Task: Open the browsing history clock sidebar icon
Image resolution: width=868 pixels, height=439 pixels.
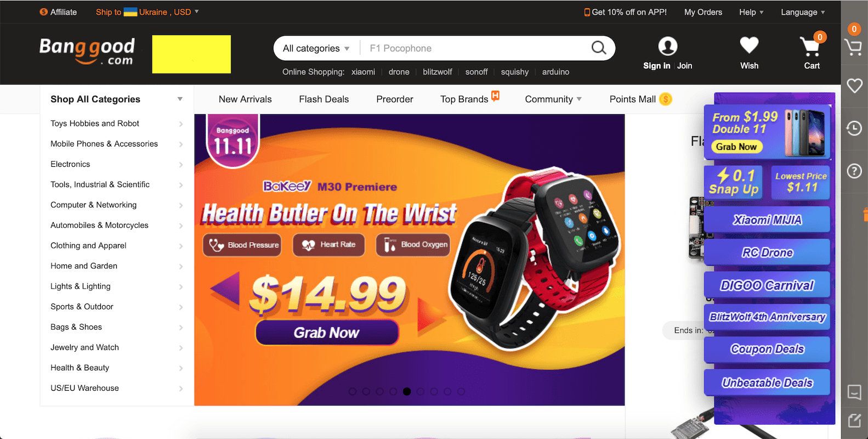Action: tap(854, 128)
